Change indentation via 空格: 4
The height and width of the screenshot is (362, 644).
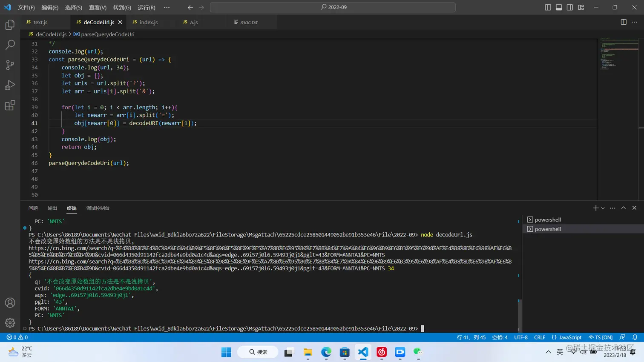pos(500,337)
